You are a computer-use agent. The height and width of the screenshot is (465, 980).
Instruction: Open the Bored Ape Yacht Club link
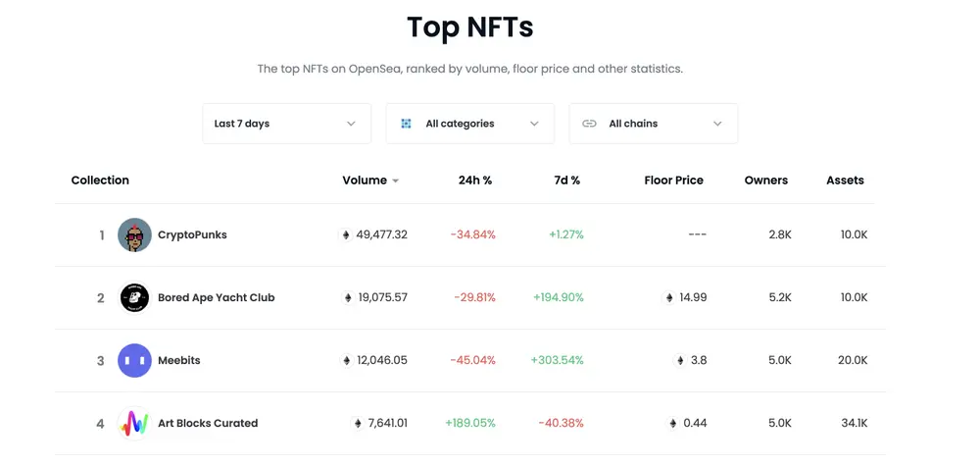216,298
